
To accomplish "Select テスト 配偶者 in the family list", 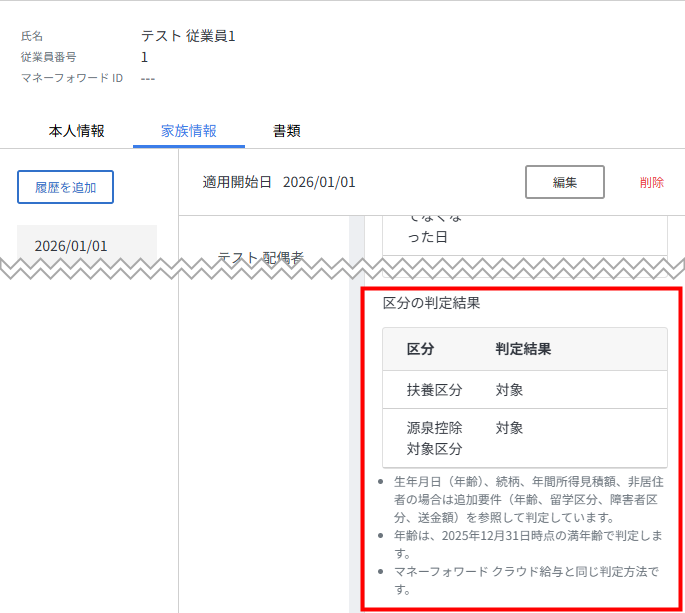I will pyautogui.click(x=261, y=257).
